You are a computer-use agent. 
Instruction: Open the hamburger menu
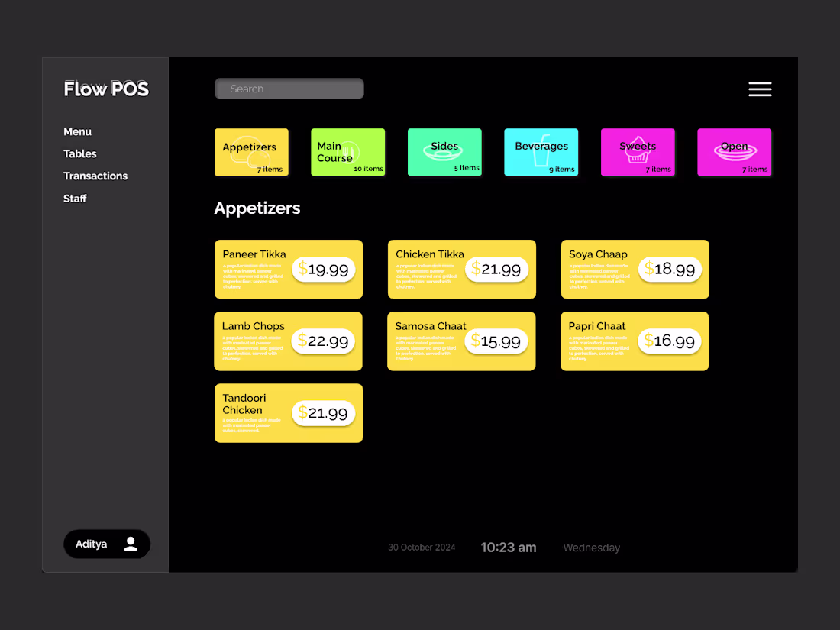tap(760, 89)
